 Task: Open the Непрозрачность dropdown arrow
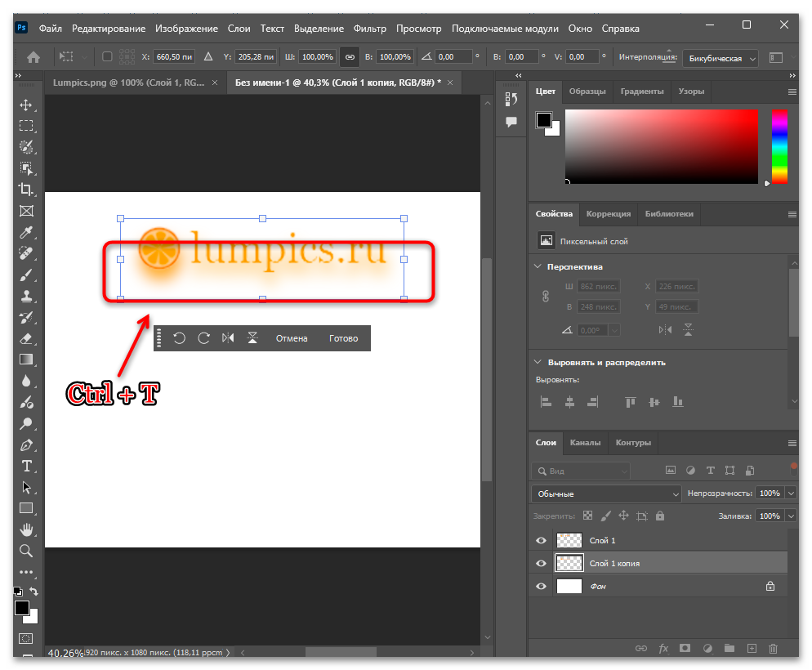tap(791, 494)
